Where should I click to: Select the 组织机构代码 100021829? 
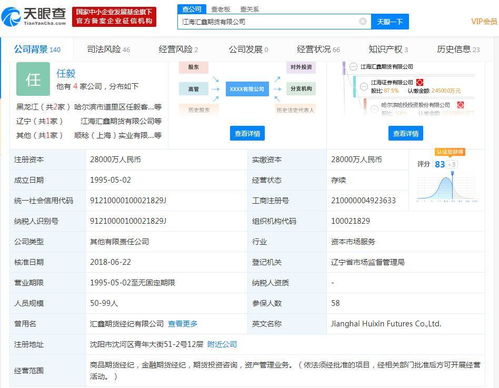[351, 221]
